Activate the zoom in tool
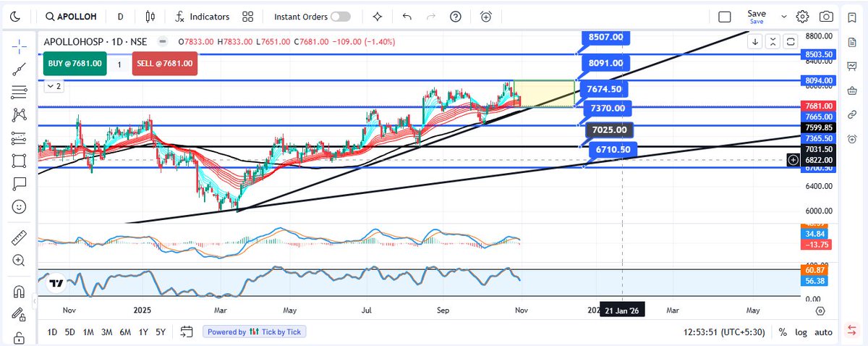Viewport: 868px width, 346px height. coord(20,260)
